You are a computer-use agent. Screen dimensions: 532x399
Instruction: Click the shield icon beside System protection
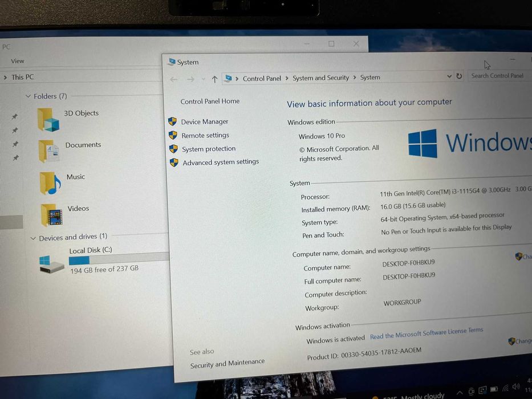173,149
